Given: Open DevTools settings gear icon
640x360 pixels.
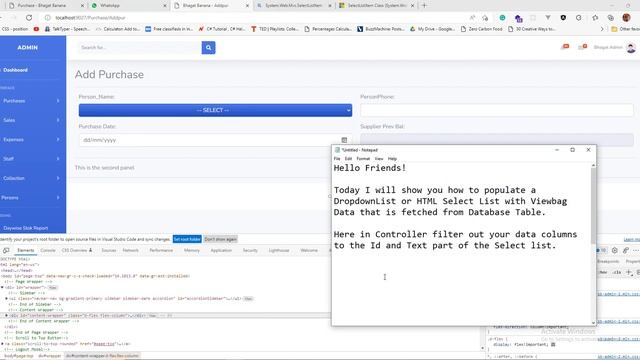Looking at the screenshot, I should (x=615, y=250).
